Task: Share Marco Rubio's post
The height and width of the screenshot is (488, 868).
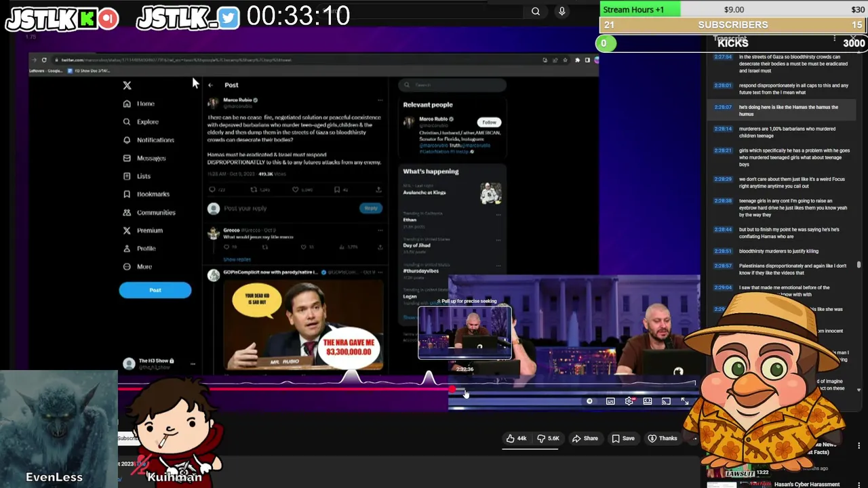Action: (x=378, y=190)
